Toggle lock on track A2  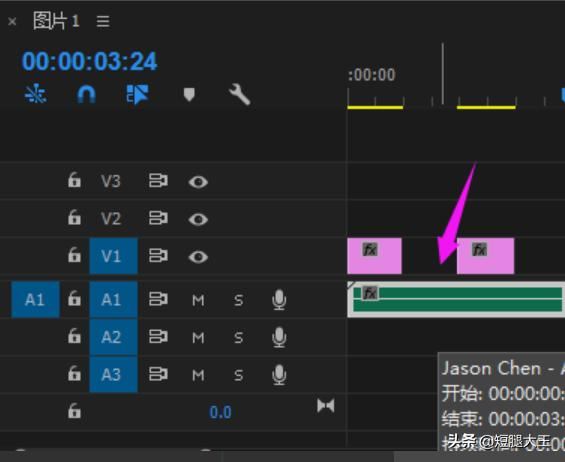pos(74,336)
